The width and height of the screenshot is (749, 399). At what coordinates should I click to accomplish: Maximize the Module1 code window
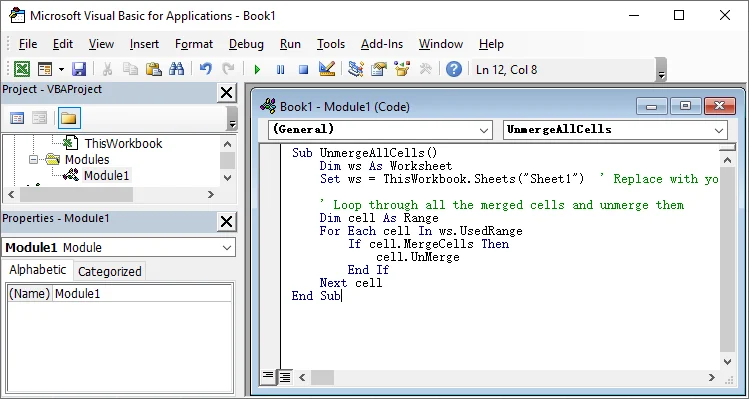point(685,106)
